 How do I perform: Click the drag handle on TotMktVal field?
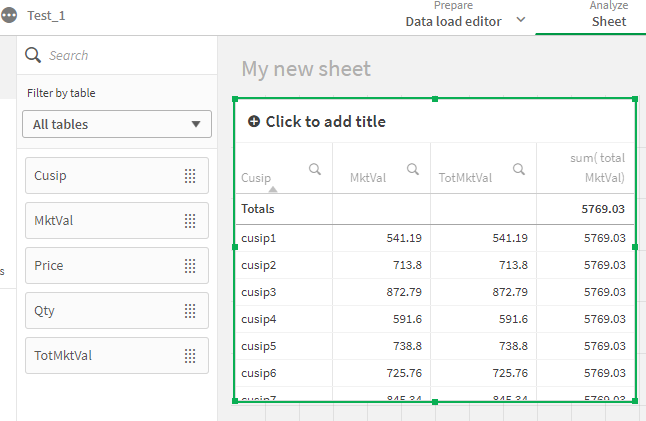coord(190,356)
